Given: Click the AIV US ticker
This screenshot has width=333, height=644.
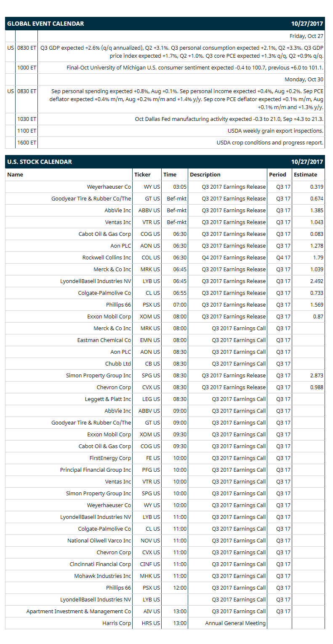Looking at the screenshot, I should tap(152, 611).
